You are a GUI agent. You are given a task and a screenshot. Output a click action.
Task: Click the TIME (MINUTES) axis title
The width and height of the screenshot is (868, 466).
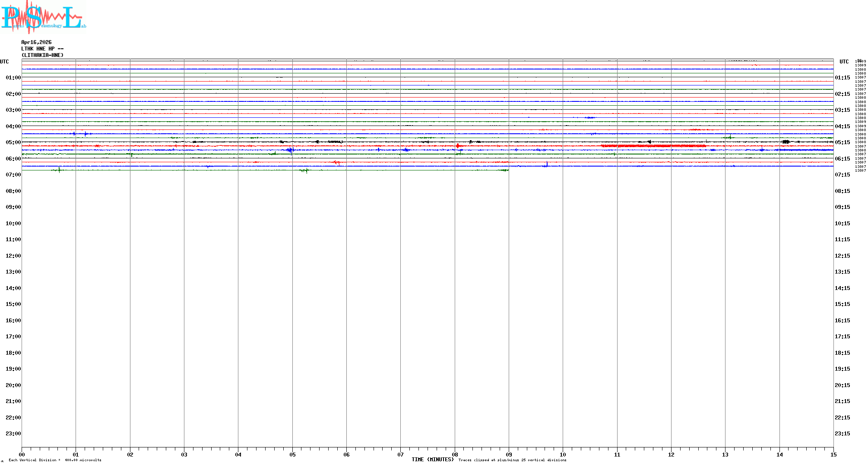pyautogui.click(x=432, y=460)
